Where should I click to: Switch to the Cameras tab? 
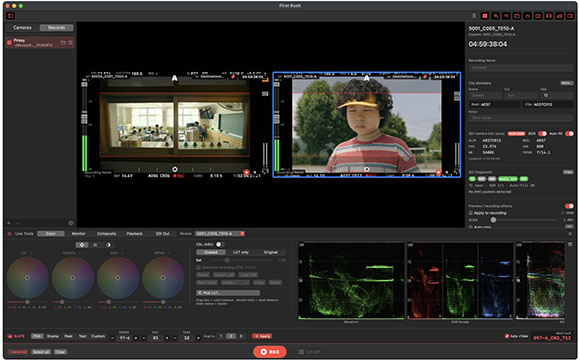pos(22,28)
